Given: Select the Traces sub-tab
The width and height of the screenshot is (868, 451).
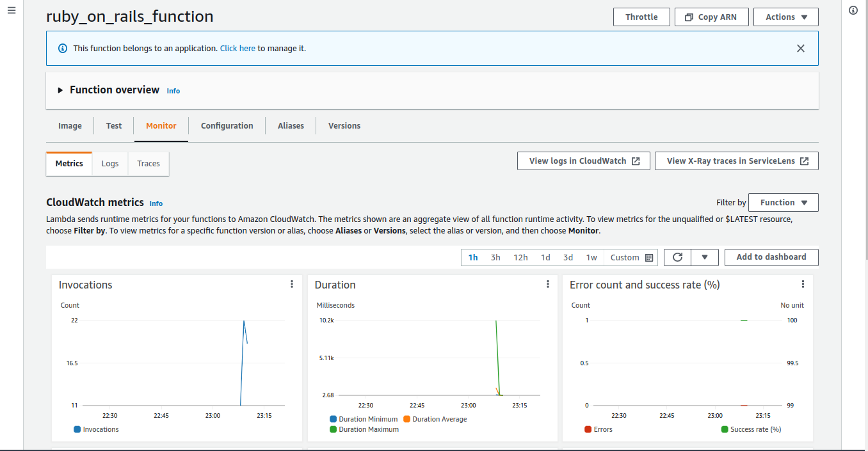Looking at the screenshot, I should [149, 164].
